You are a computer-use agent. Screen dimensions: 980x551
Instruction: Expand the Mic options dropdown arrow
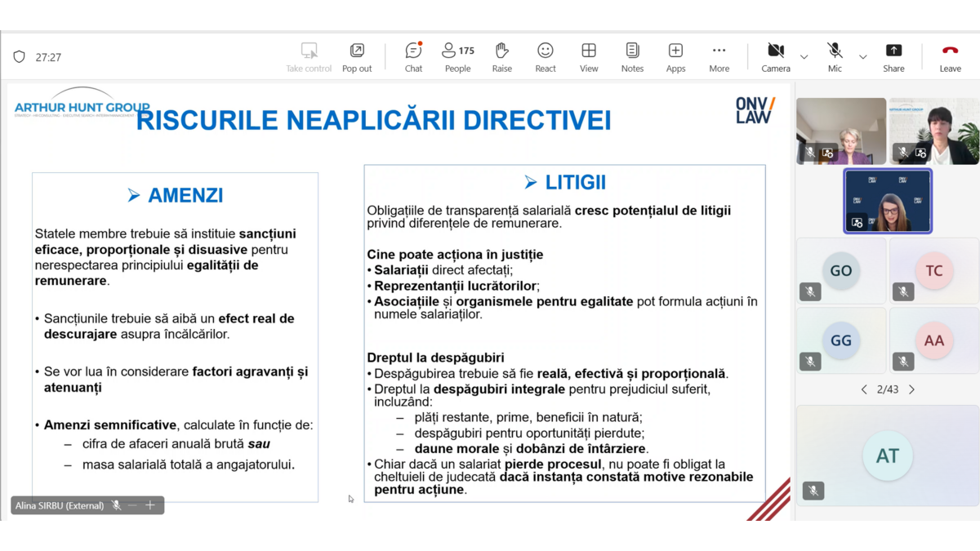point(863,57)
